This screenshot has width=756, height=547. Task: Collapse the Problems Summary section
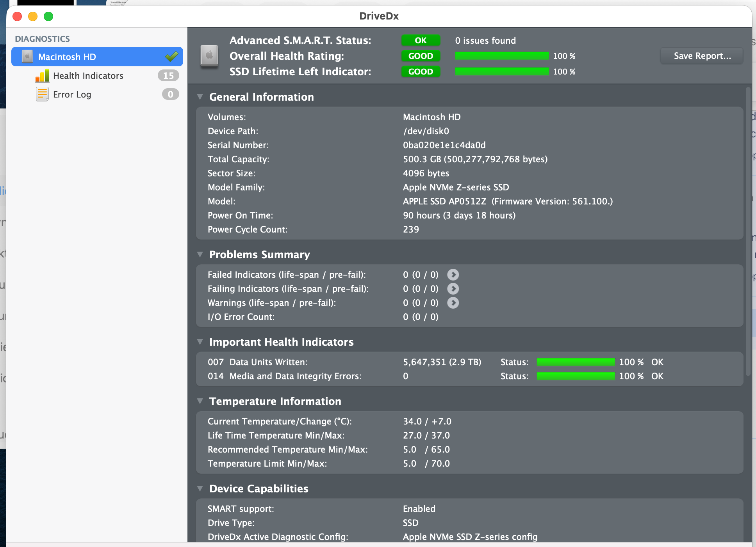200,254
